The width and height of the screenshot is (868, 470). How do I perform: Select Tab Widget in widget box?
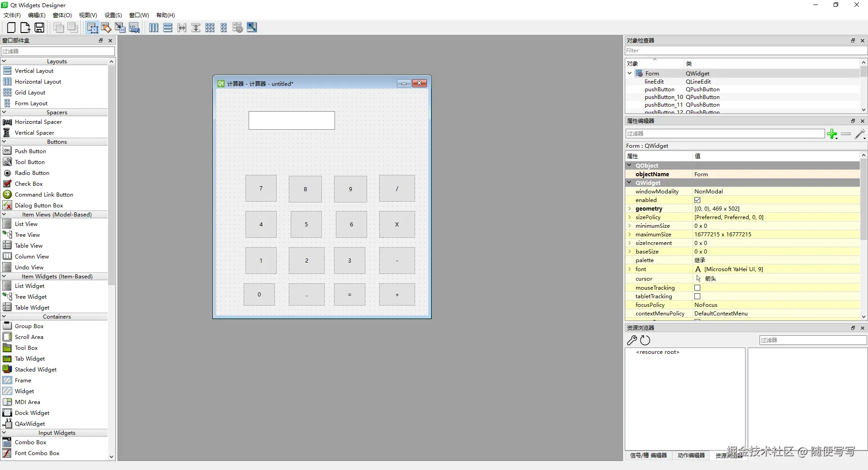click(x=30, y=358)
